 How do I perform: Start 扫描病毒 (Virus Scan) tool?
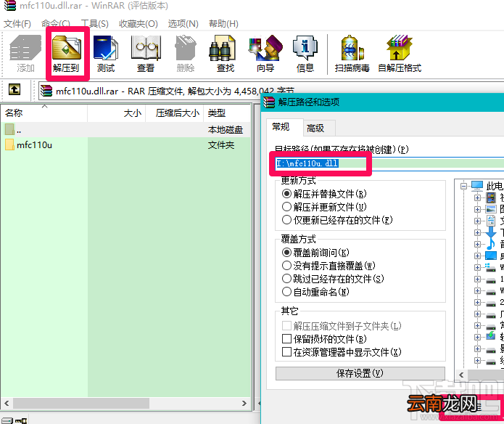[352, 48]
